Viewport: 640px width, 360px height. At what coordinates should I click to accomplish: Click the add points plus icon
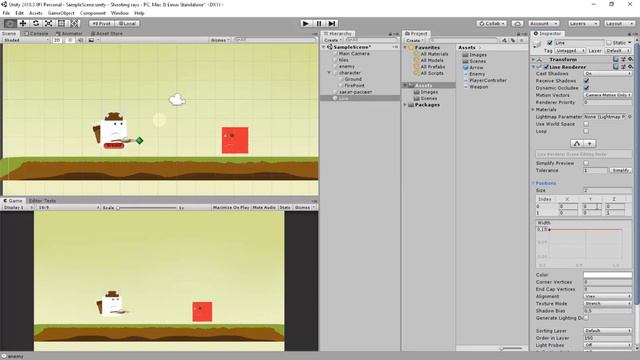pos(589,144)
